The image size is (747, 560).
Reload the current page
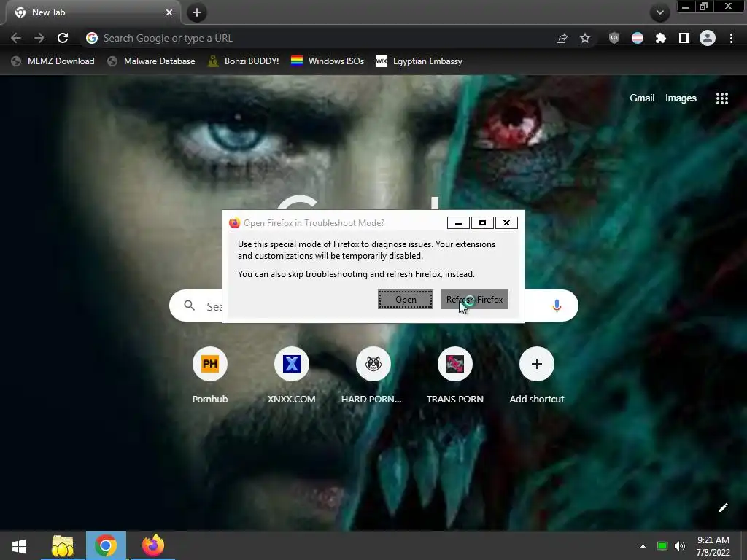pyautogui.click(x=63, y=38)
